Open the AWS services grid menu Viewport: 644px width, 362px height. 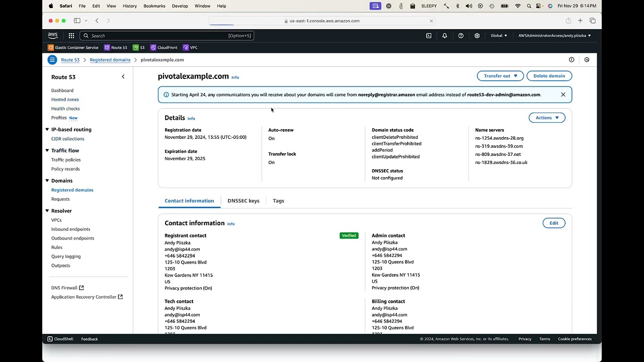click(71, 36)
